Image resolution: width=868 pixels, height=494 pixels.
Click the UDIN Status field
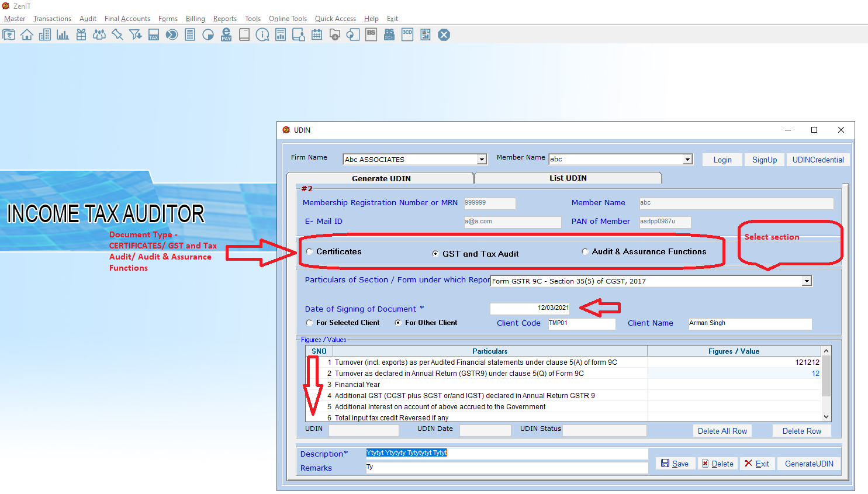tap(604, 430)
